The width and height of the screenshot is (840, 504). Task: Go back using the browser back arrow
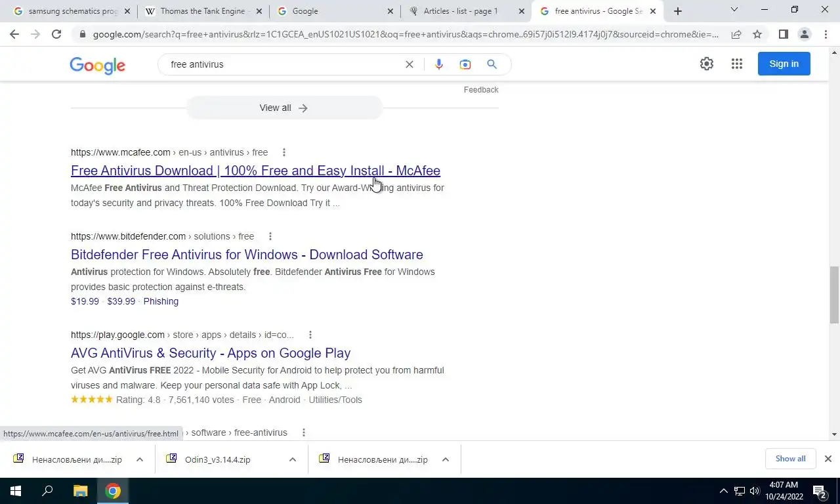[x=14, y=34]
